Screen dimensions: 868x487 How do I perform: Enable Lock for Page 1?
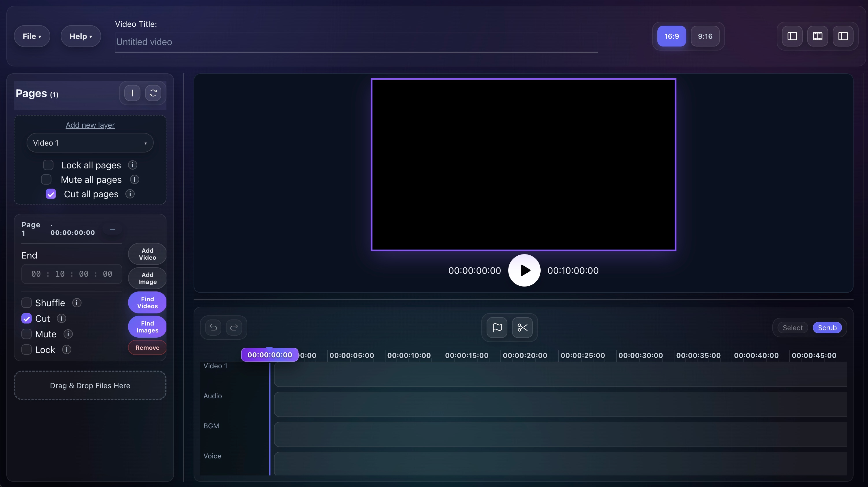[27, 350]
